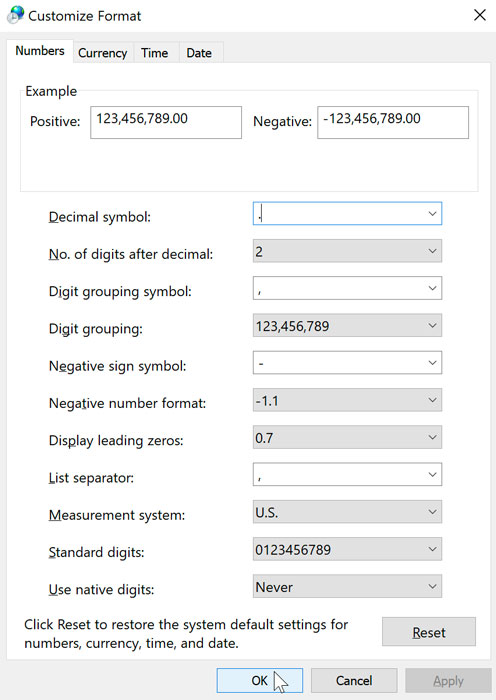Open the Standard digits dropdown
The image size is (496, 700).
(x=347, y=549)
